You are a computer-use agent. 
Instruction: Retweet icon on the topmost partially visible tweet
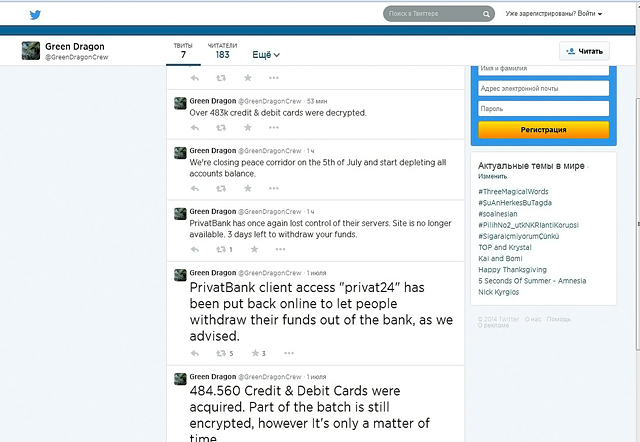pos(221,78)
